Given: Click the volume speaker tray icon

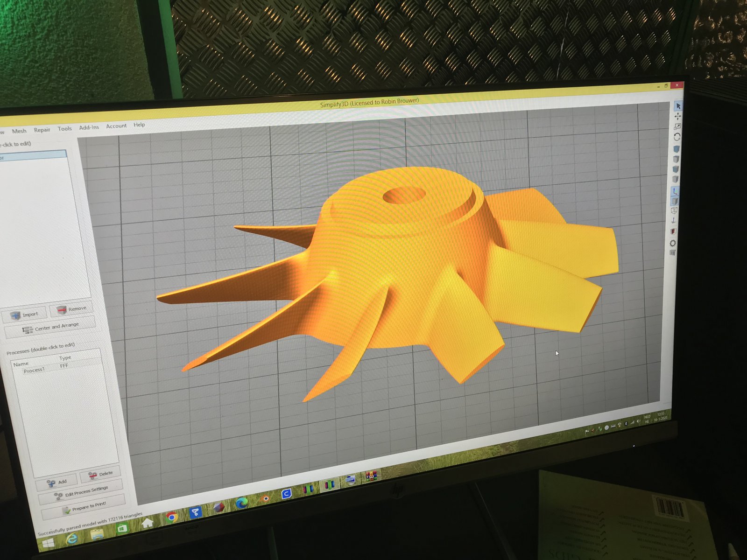Looking at the screenshot, I should pos(638,421).
